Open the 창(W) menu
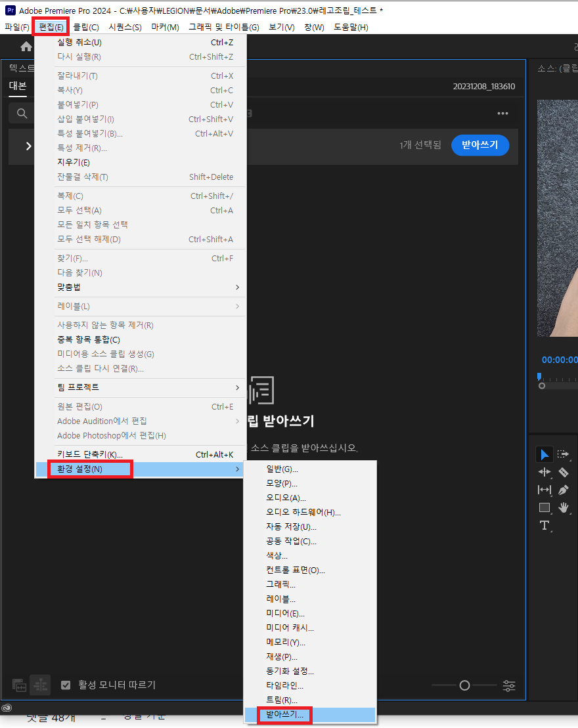Screen dimensions: 578x728 [314, 27]
